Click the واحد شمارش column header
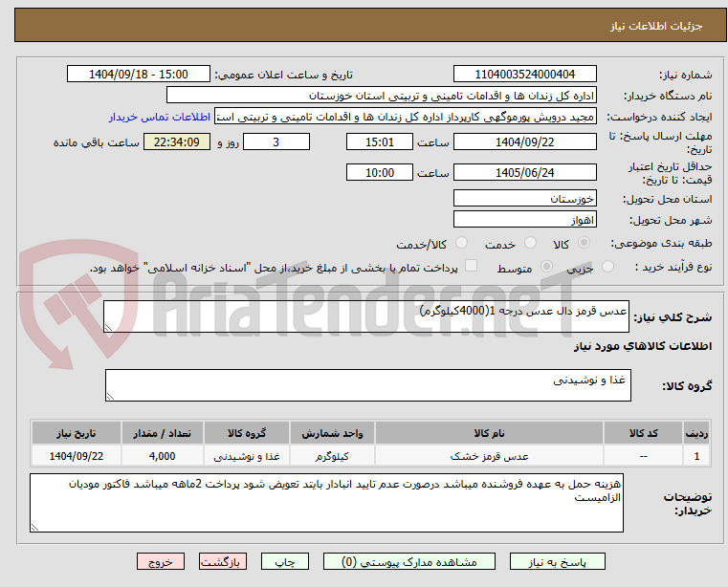The width and height of the screenshot is (728, 587). pyautogui.click(x=332, y=433)
